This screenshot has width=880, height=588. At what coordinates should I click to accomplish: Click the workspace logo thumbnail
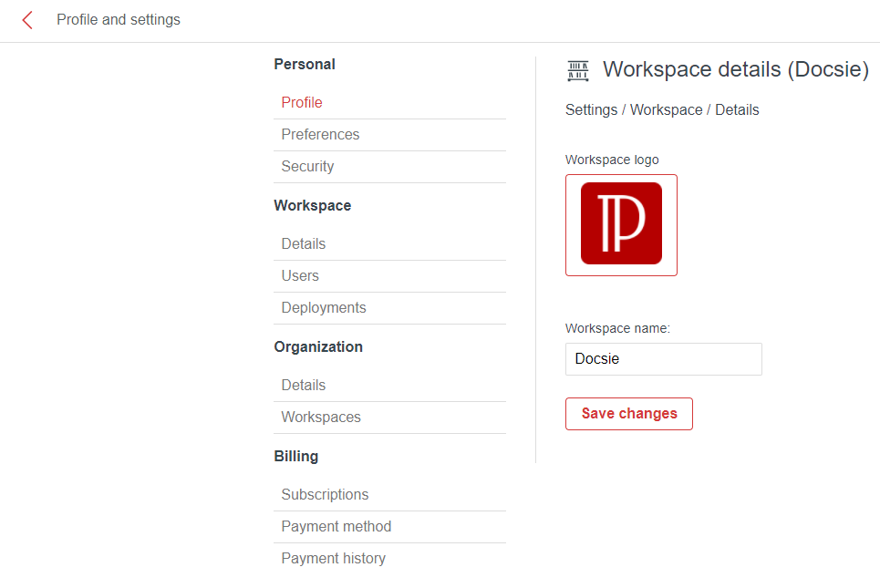pos(621,225)
